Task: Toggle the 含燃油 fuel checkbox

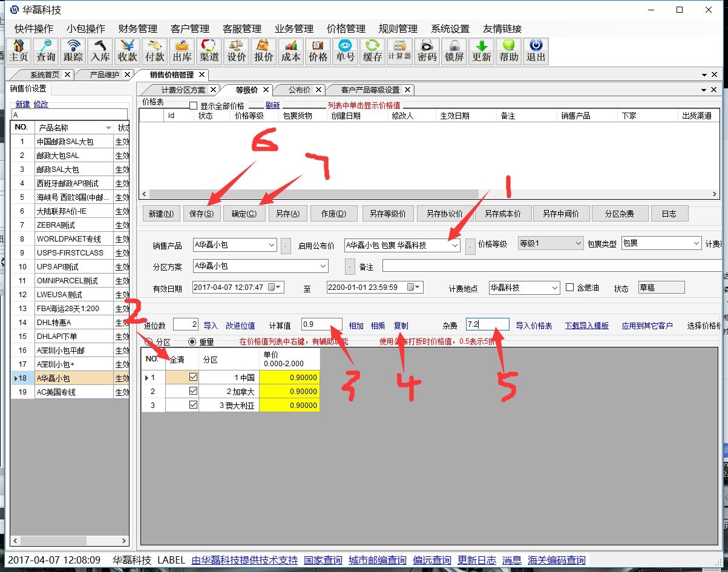Action: tap(569, 288)
